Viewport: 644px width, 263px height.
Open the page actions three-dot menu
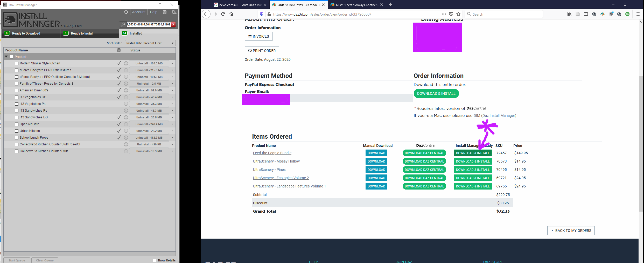[x=444, y=14]
